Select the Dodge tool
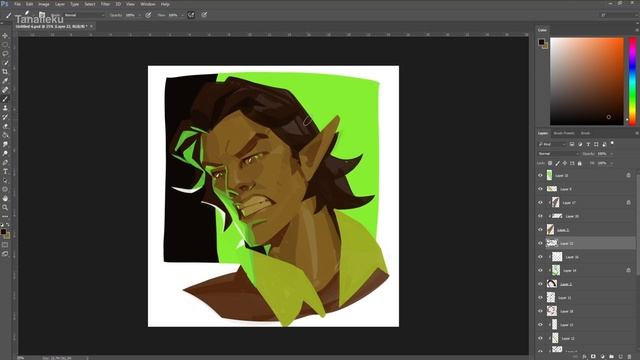The width and height of the screenshot is (640, 360). [x=5, y=153]
